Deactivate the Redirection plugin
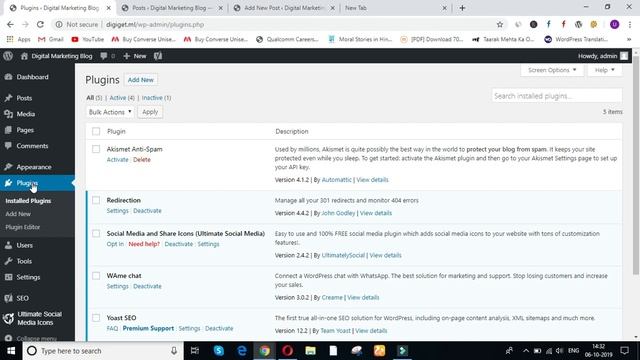The width and height of the screenshot is (640, 360). coord(147,211)
